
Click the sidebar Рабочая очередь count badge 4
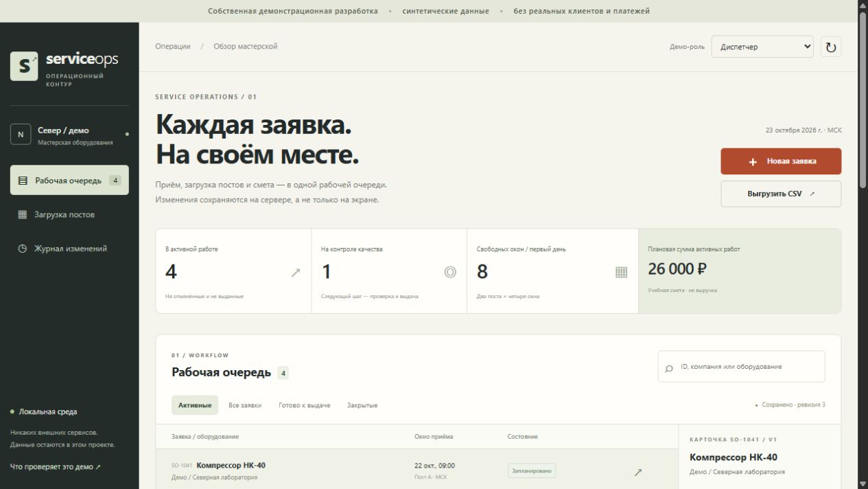point(115,181)
